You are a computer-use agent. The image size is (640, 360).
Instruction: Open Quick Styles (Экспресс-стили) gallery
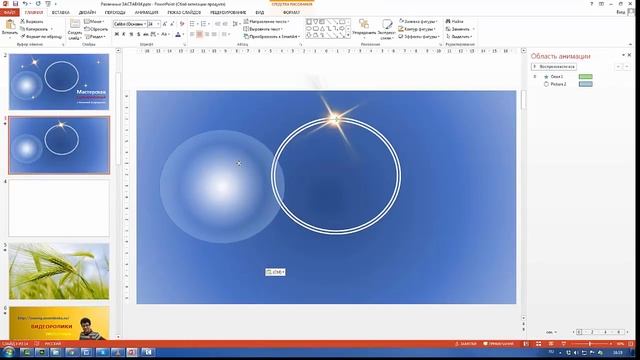coord(386,29)
